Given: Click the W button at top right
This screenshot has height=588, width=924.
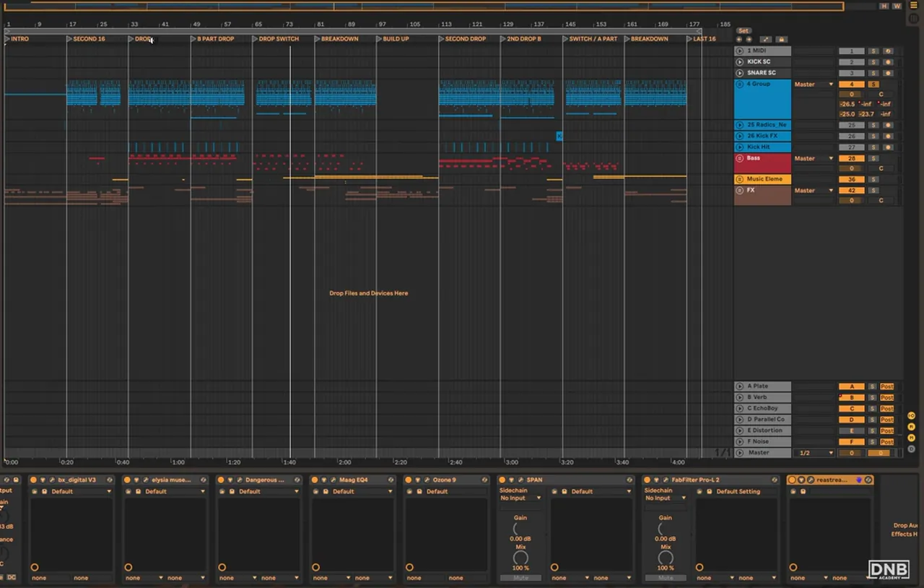Looking at the screenshot, I should click(x=897, y=6).
